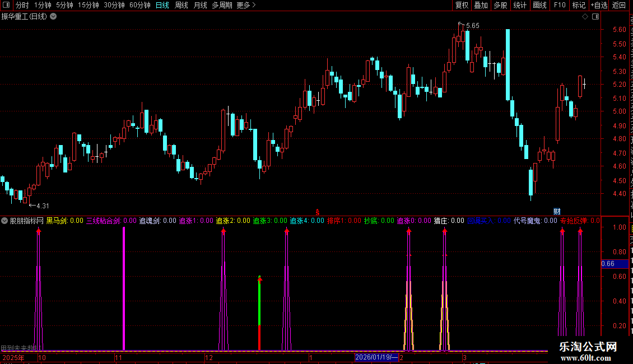Expand the indicator panel dropdown arrow
Viewport: 633px width, 364px height.
(4, 221)
